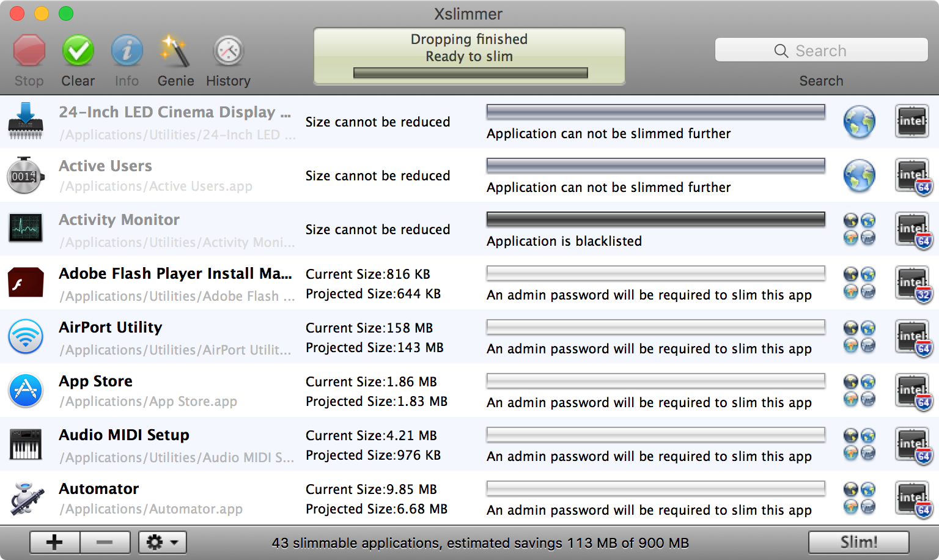939x560 pixels.
Task: Toggle the languages globes icon for Audio MIDI Setup
Action: pos(859,444)
